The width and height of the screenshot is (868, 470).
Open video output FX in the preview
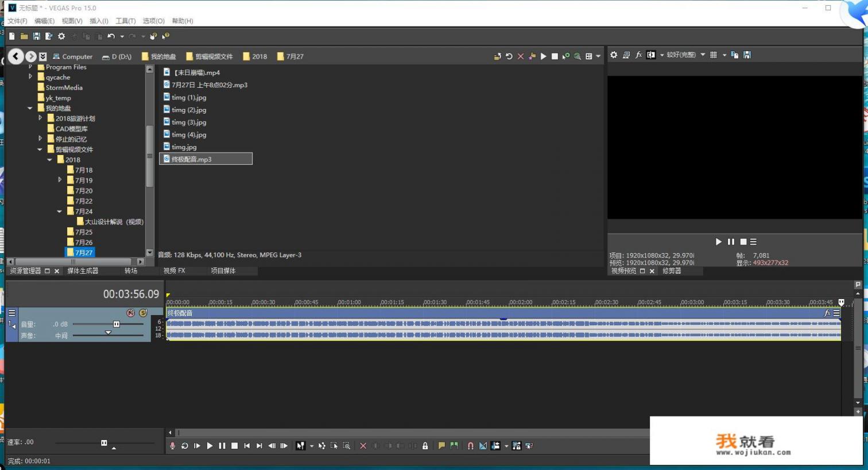(x=638, y=55)
